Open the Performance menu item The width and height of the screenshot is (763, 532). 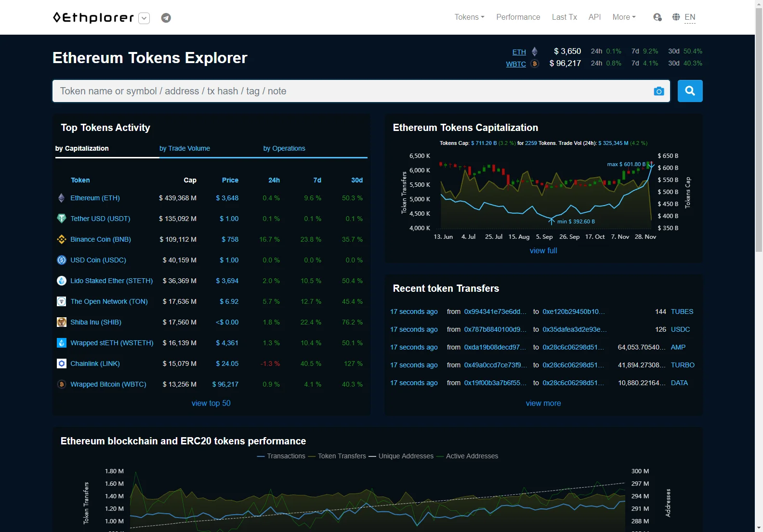(518, 17)
